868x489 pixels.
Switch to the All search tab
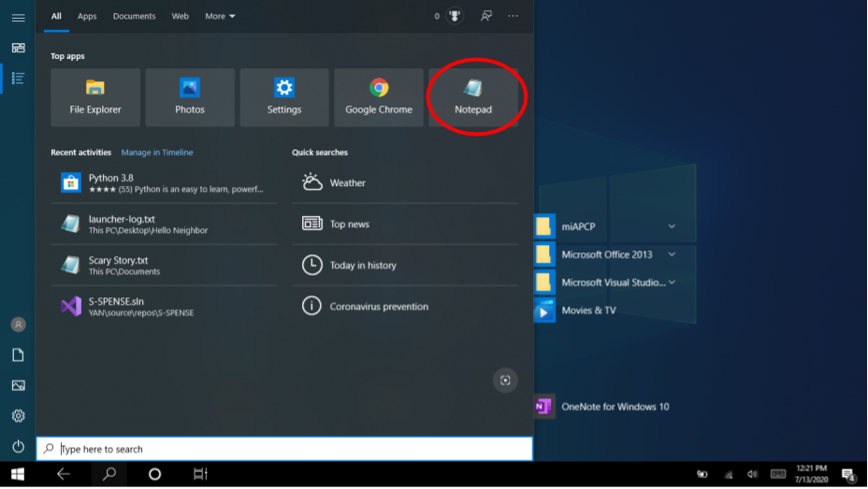[56, 16]
